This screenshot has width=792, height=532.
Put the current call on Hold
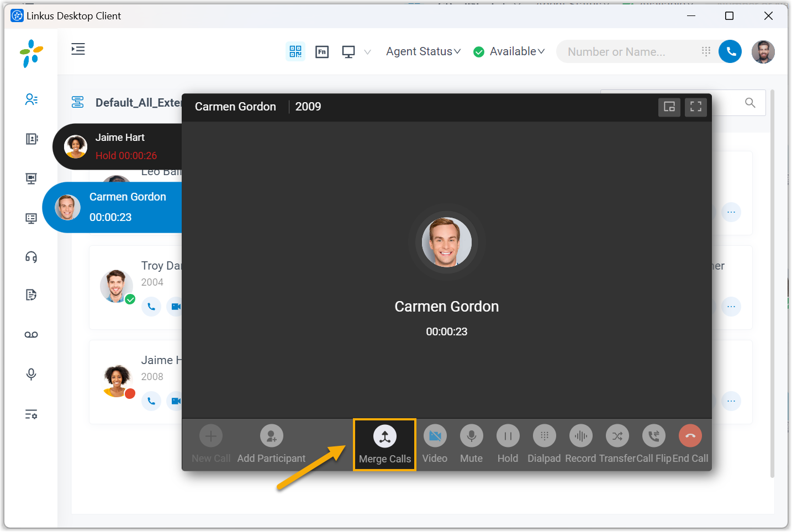[508, 445]
